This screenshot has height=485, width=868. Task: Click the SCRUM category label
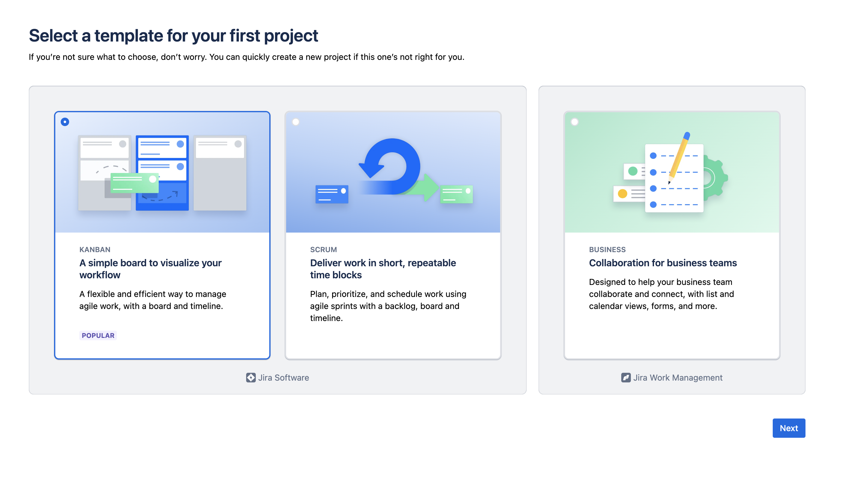(323, 250)
